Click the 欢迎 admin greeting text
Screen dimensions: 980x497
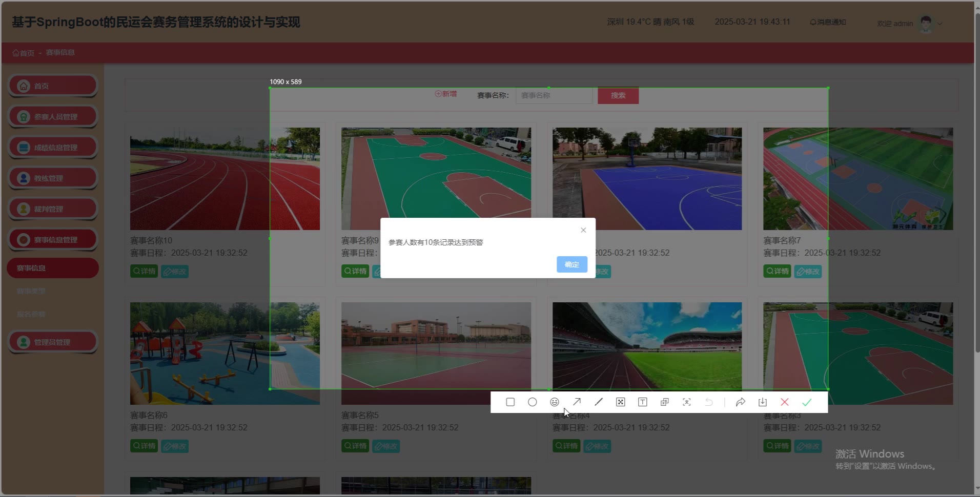(895, 24)
